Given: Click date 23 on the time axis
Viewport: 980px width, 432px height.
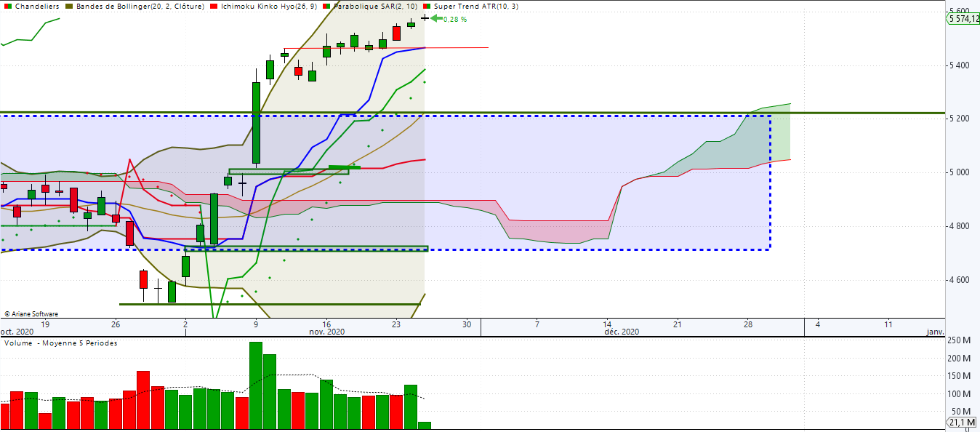Looking at the screenshot, I should (x=396, y=324).
